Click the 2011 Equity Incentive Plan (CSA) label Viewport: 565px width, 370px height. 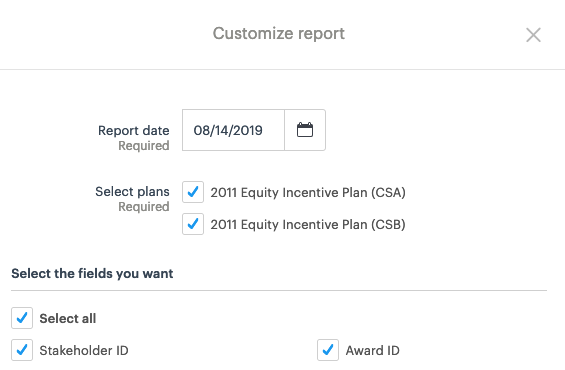click(308, 192)
